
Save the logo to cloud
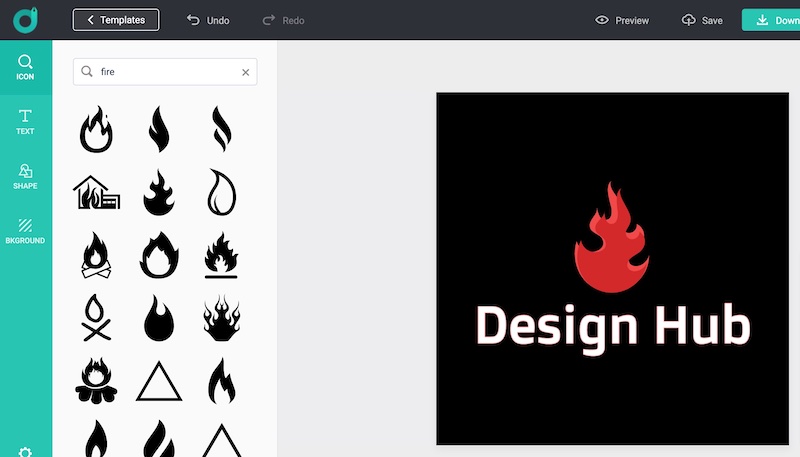pos(702,20)
